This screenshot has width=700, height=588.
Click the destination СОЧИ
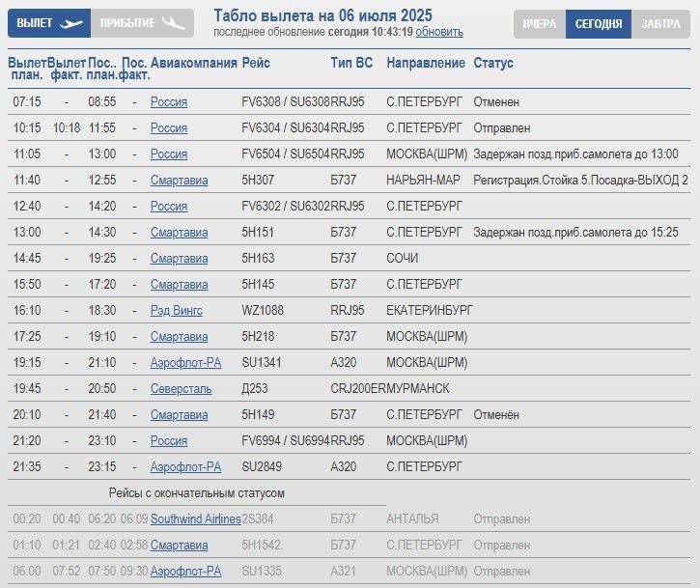click(x=403, y=259)
